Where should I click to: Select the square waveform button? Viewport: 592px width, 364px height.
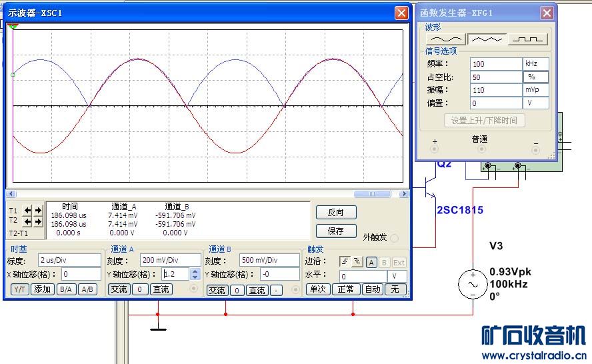[528, 39]
